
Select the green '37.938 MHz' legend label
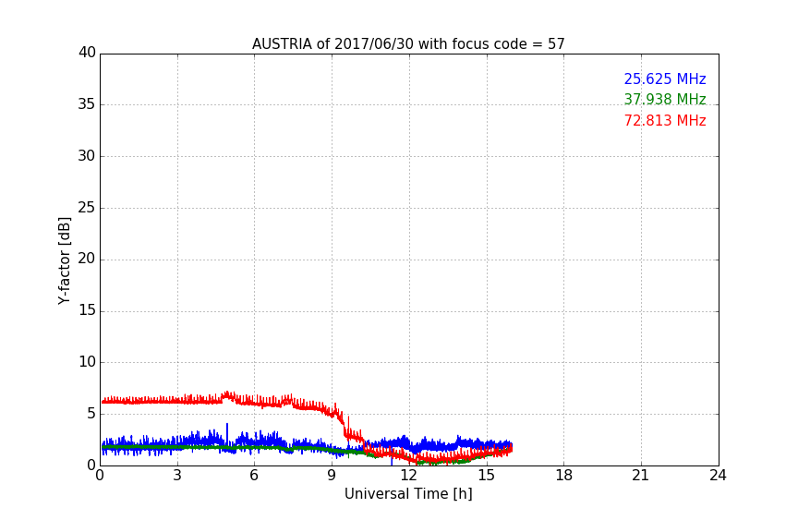(665, 99)
